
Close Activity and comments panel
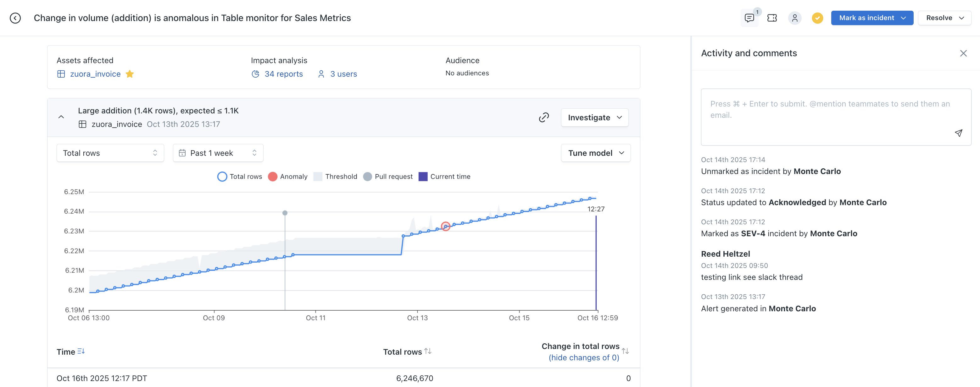click(963, 53)
